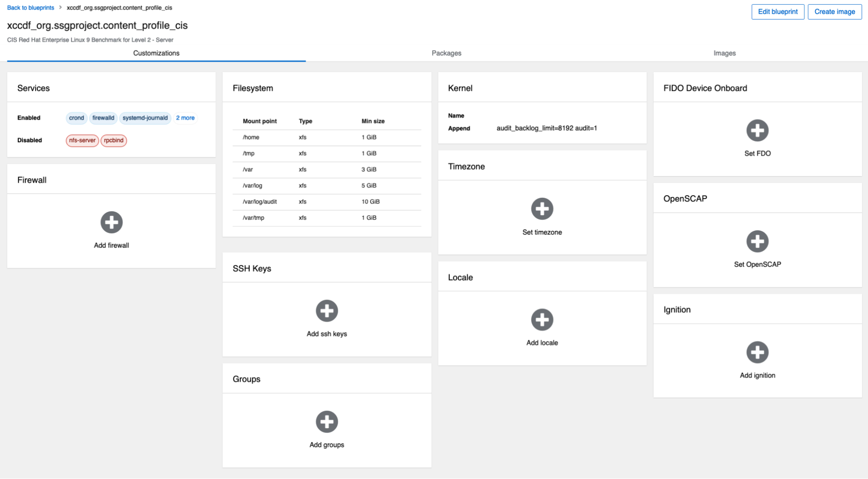The image size is (868, 479).
Task: Click the Add firewall plus icon
Action: pos(112,223)
